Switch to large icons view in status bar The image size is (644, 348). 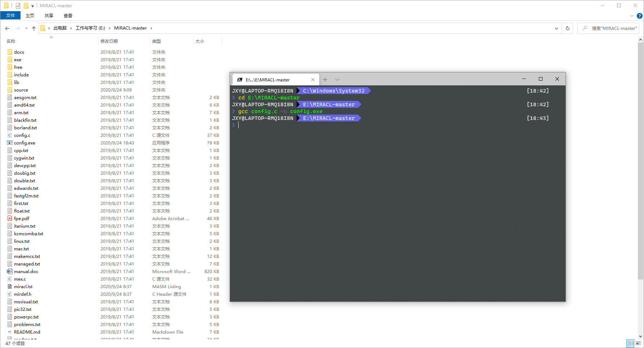click(638, 343)
